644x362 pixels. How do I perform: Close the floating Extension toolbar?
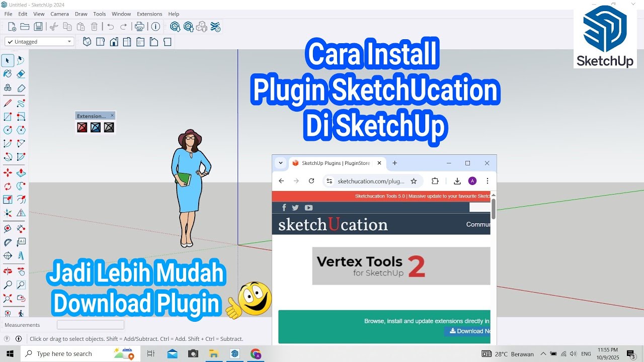click(x=112, y=116)
